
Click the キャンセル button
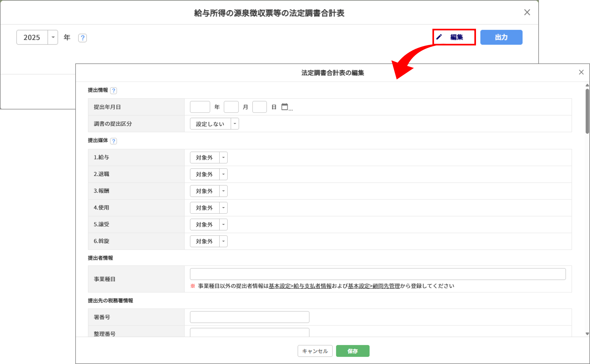(x=315, y=351)
